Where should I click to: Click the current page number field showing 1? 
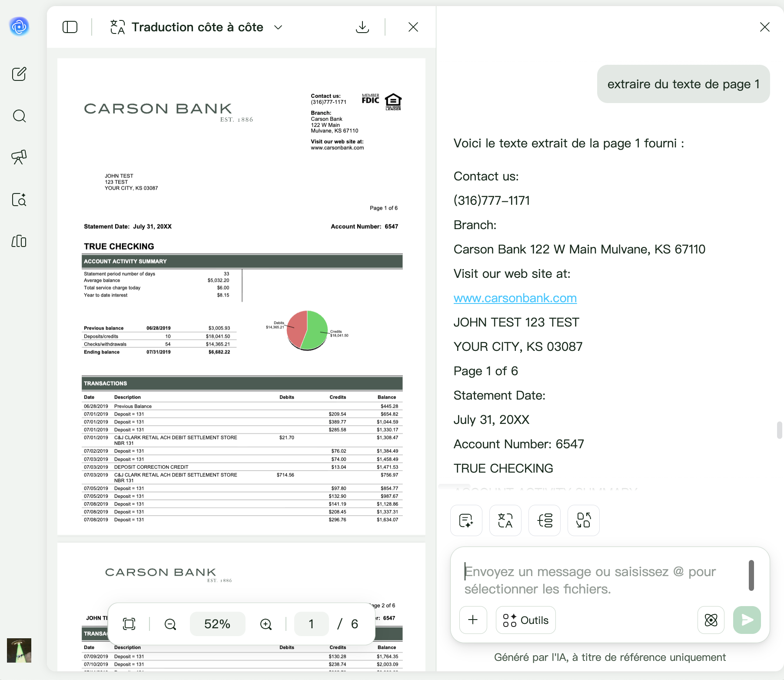tap(311, 624)
